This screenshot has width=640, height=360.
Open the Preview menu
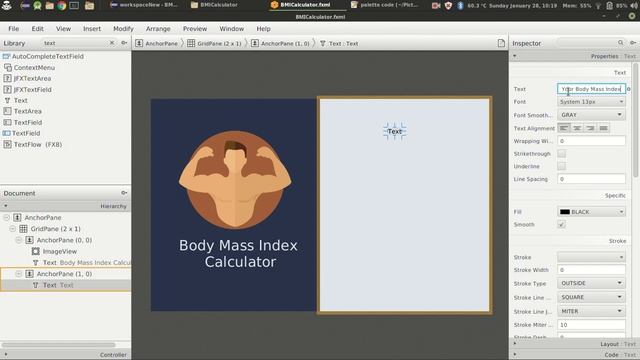pos(195,29)
